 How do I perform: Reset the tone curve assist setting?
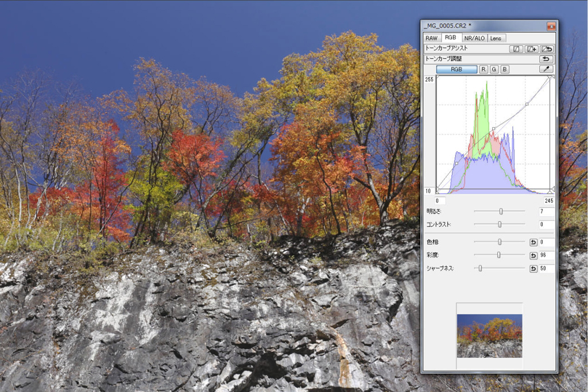(547, 49)
